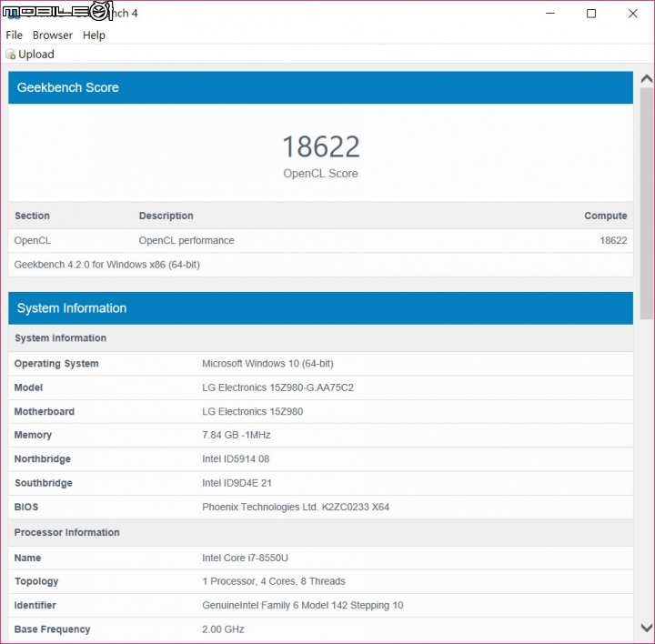Screen dimensions: 655x644
Task: Click 'GenuineIntel Family 6 Model 142 Stepping 10'
Action: (x=303, y=605)
